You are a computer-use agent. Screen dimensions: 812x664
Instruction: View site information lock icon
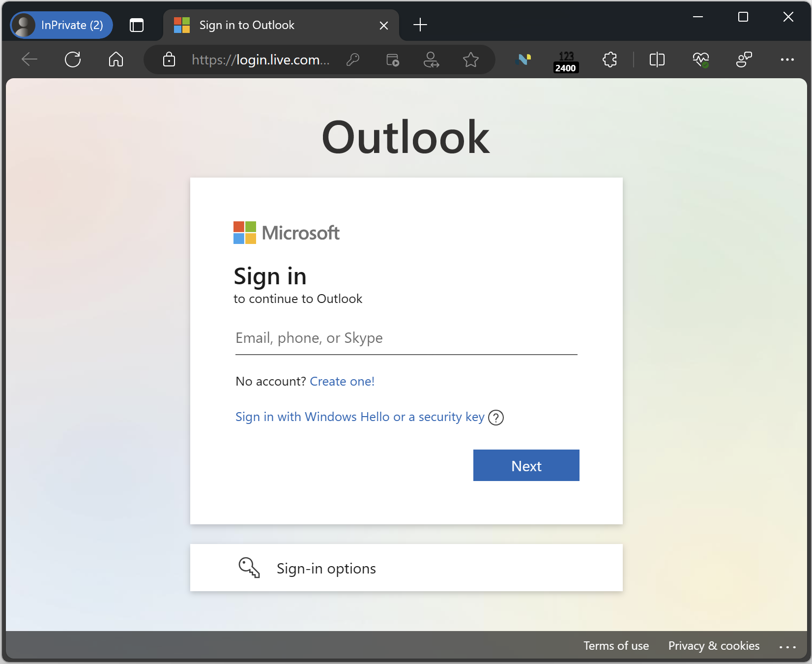click(169, 60)
